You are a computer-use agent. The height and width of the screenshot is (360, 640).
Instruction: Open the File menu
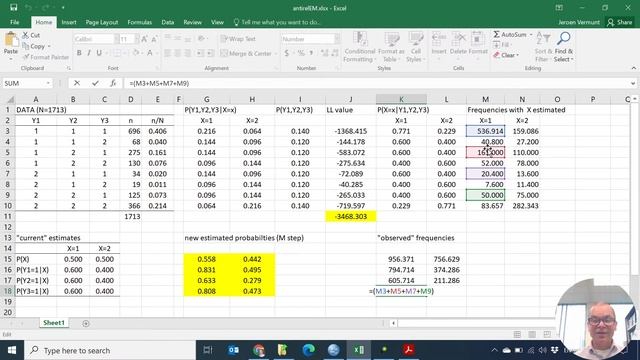tap(15, 22)
